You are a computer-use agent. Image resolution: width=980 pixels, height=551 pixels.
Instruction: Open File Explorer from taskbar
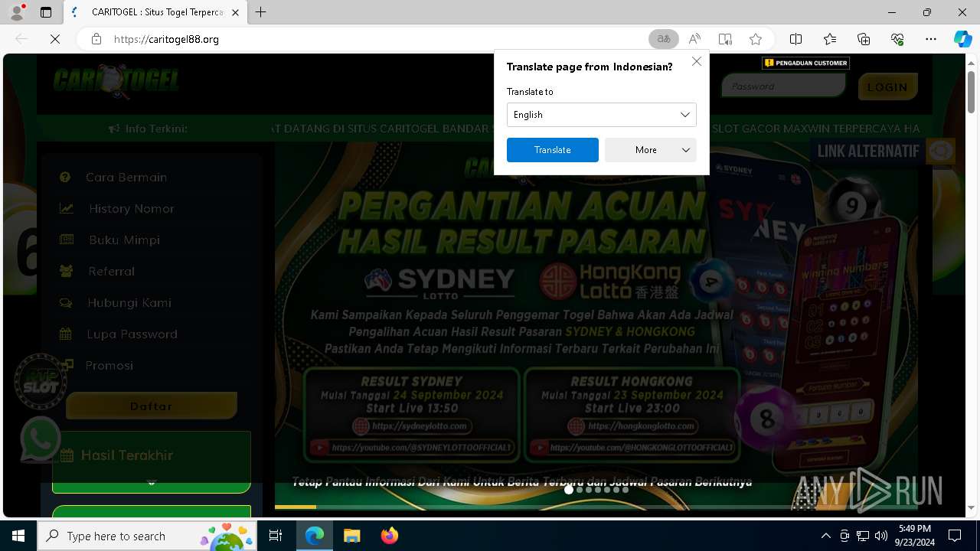click(x=351, y=536)
